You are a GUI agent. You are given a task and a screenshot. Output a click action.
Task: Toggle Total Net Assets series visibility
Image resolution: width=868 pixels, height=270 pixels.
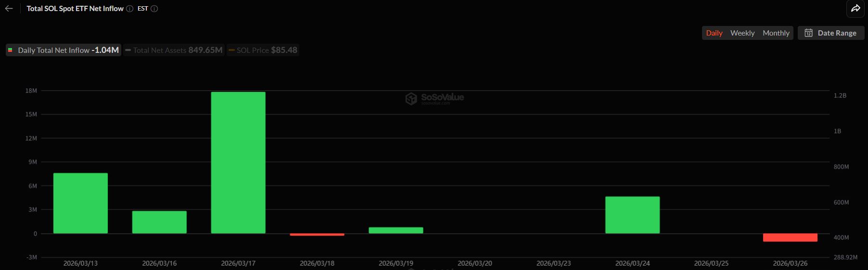(174, 50)
